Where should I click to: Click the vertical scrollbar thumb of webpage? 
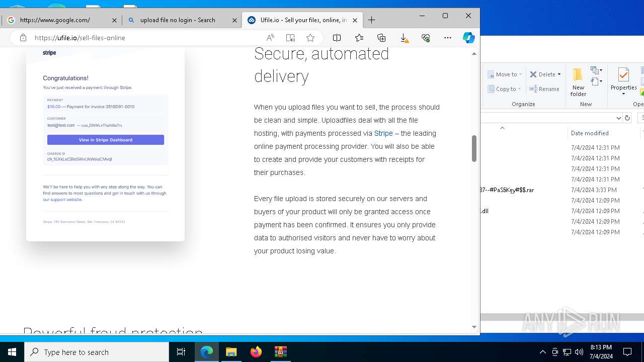click(x=474, y=149)
